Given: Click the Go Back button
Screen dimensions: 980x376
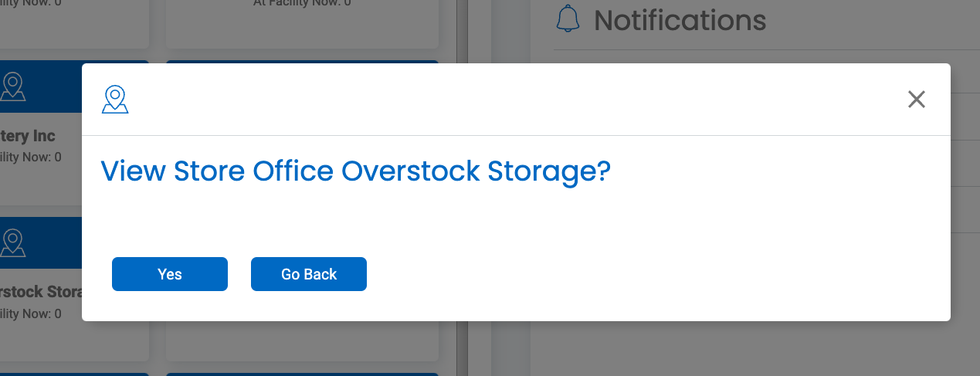Looking at the screenshot, I should [309, 274].
